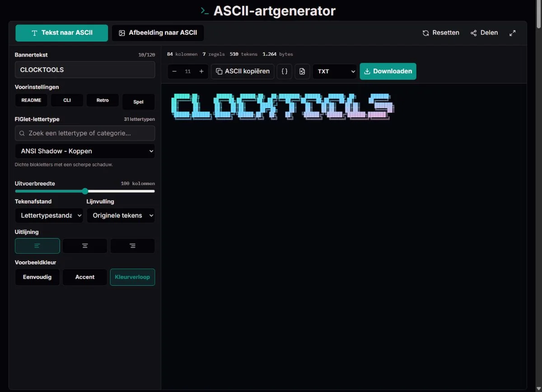The image size is (542, 392).
Task: Open the Tekenafstand dropdown
Action: (49, 215)
